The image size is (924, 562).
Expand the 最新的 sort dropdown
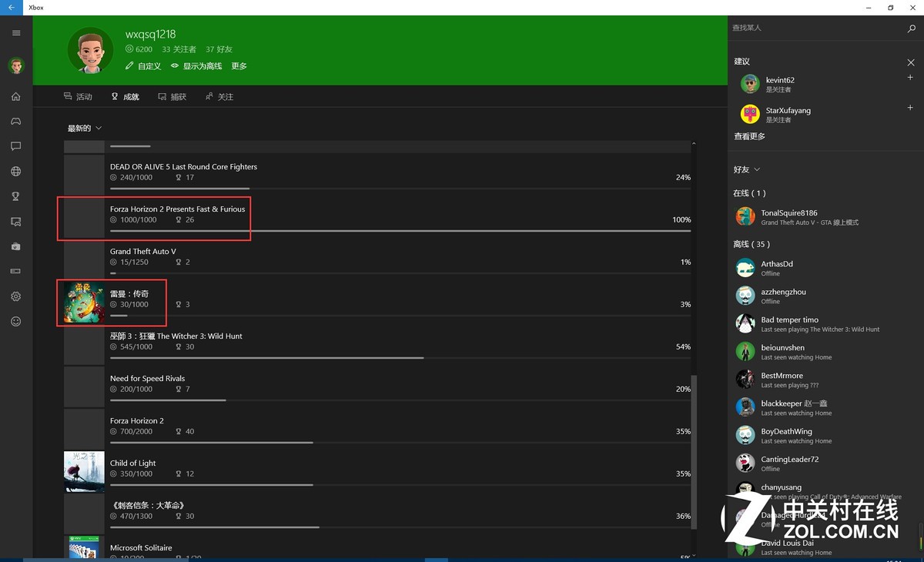(85, 129)
